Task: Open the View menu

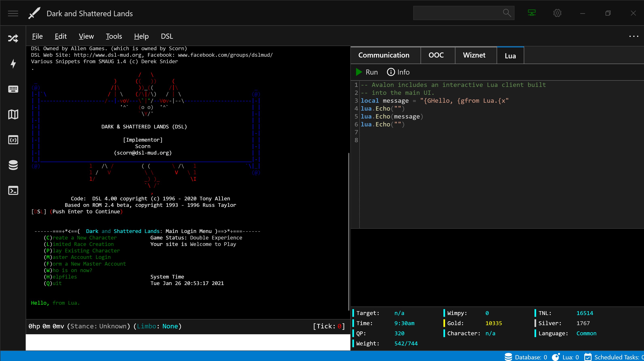Action: pos(86,36)
